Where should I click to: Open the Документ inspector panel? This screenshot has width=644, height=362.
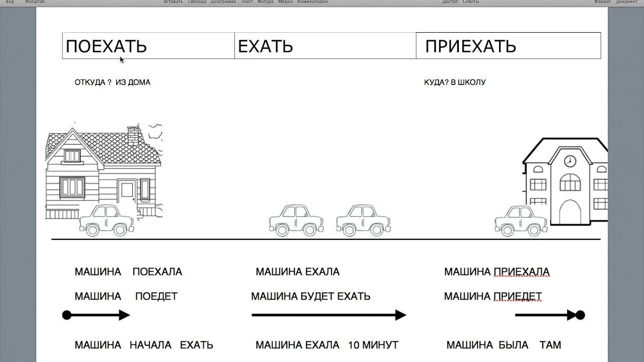coord(626,2)
